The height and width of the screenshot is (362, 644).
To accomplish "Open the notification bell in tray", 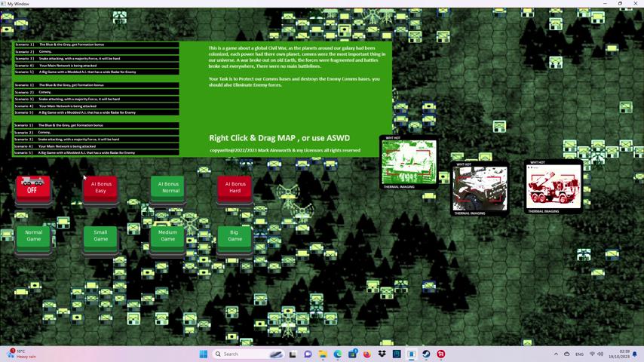I will click(x=635, y=354).
